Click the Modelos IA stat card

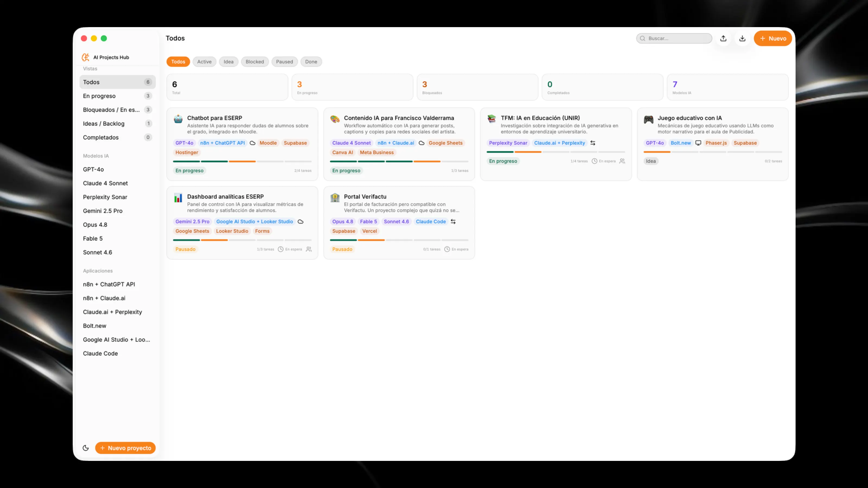[727, 87]
